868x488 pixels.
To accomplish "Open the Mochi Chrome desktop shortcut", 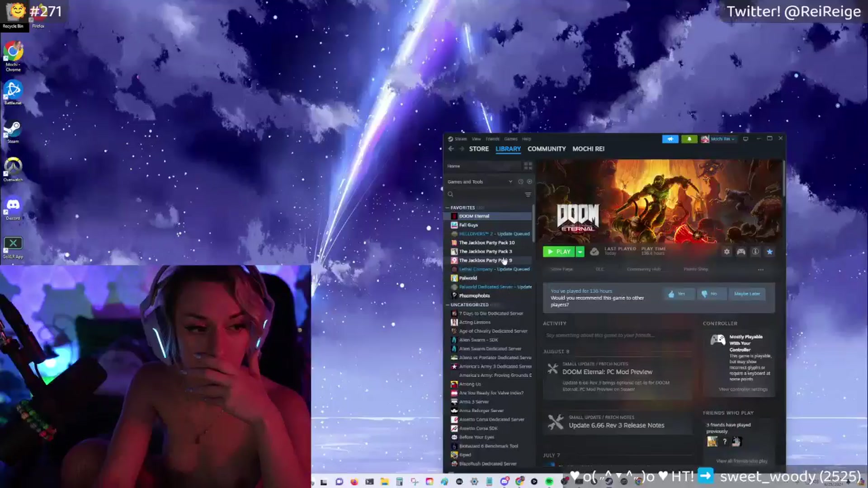I will tap(13, 56).
